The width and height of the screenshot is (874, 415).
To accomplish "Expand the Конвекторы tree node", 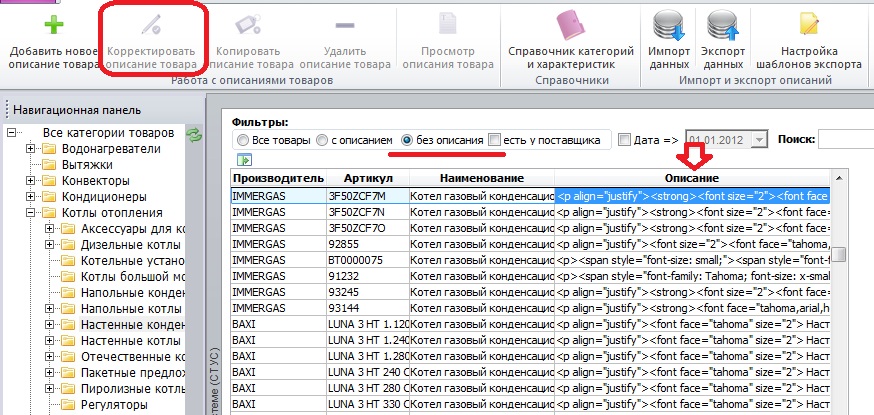I will pyautogui.click(x=30, y=181).
